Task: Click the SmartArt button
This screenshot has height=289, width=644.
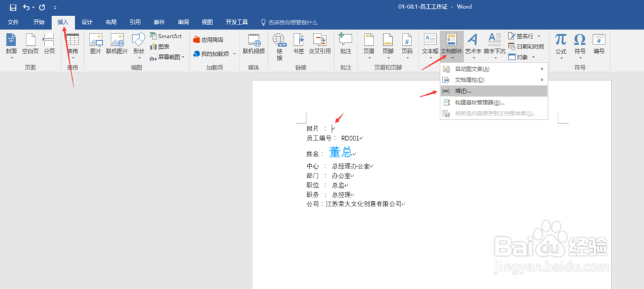Action: (x=166, y=36)
